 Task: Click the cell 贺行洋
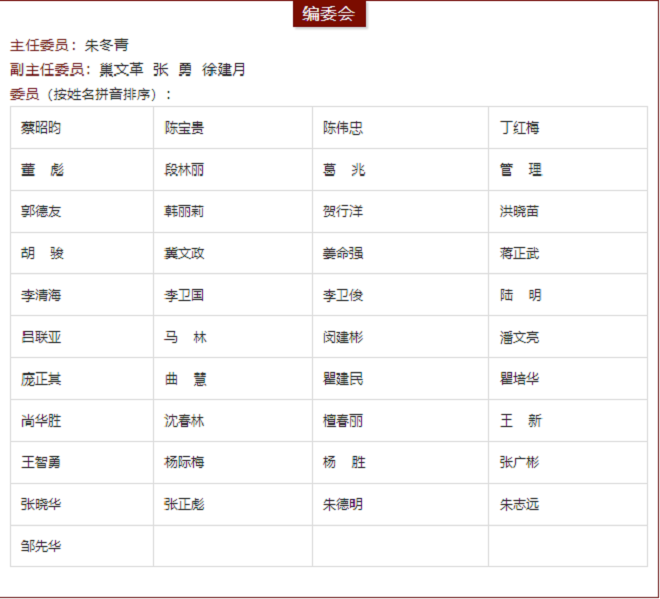[400, 211]
